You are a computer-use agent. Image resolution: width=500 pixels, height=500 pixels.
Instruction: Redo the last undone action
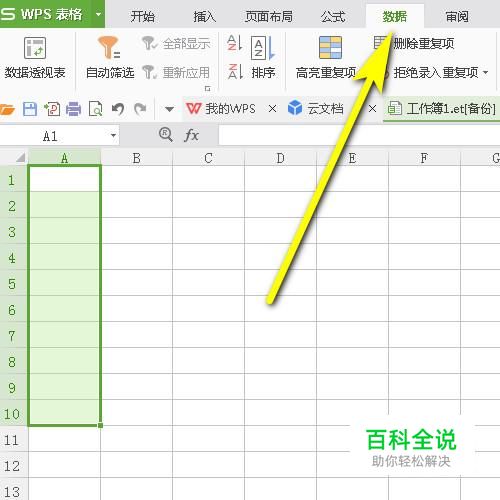coord(140,109)
